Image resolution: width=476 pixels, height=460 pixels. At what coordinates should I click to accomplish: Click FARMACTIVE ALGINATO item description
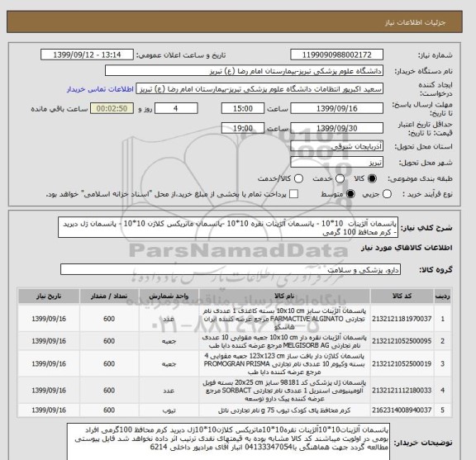[x=284, y=319]
